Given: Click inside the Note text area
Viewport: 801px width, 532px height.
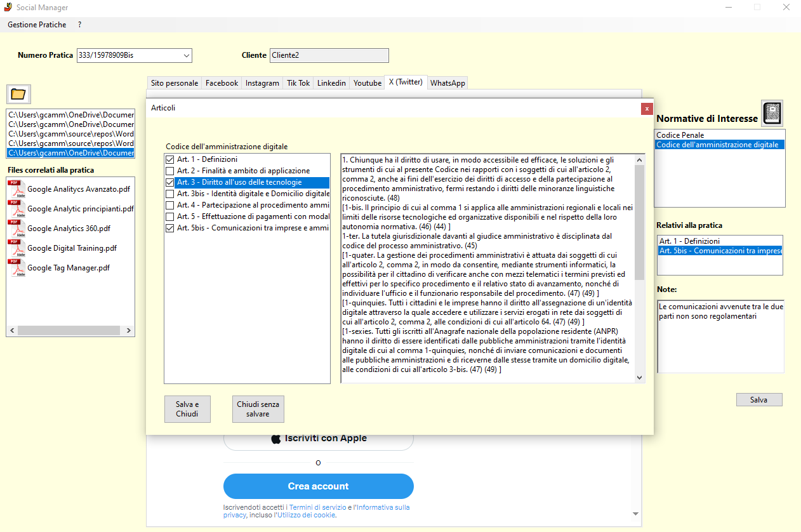Looking at the screenshot, I should [720, 336].
